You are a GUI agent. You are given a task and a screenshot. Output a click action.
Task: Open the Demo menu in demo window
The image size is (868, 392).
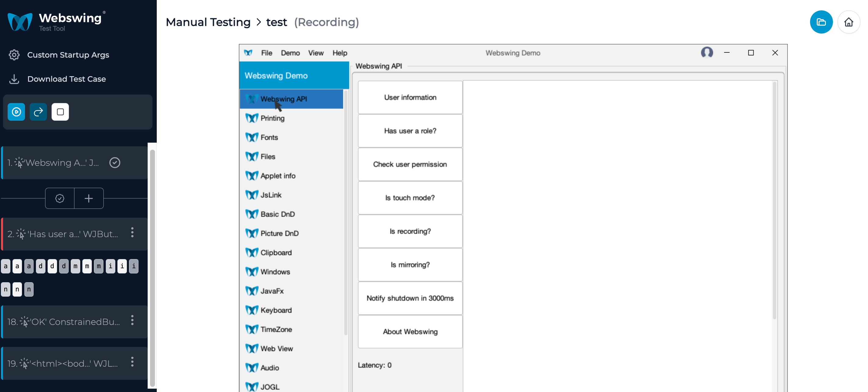coord(291,52)
